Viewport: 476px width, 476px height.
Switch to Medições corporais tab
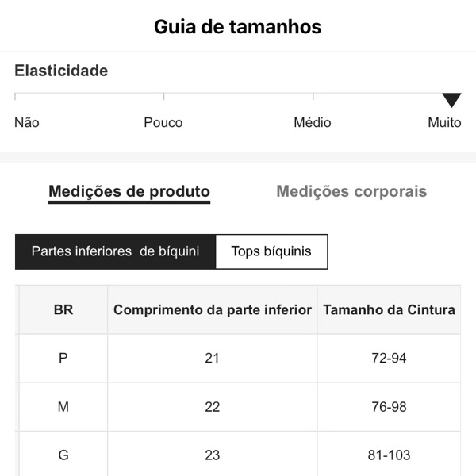click(x=351, y=191)
